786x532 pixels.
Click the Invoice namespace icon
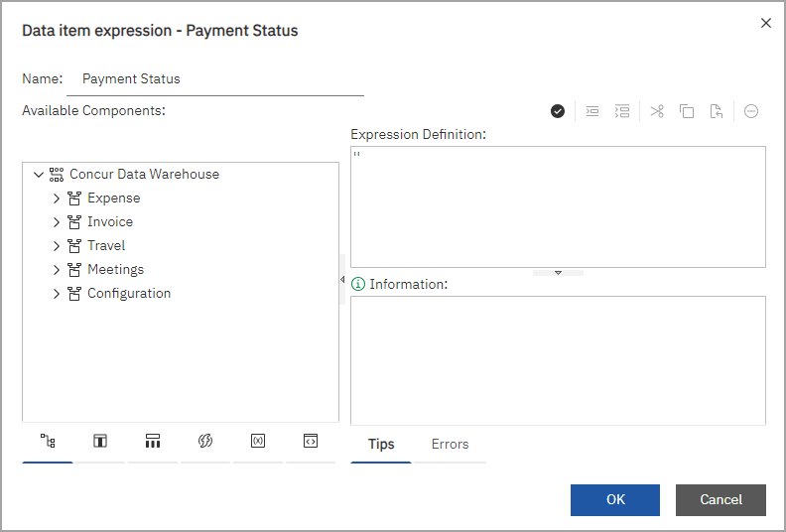[x=74, y=222]
